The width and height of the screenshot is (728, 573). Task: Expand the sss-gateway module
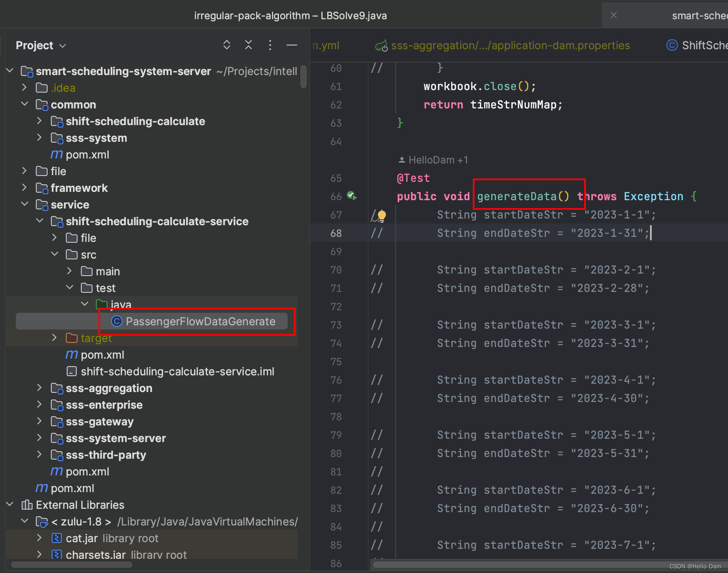(40, 421)
